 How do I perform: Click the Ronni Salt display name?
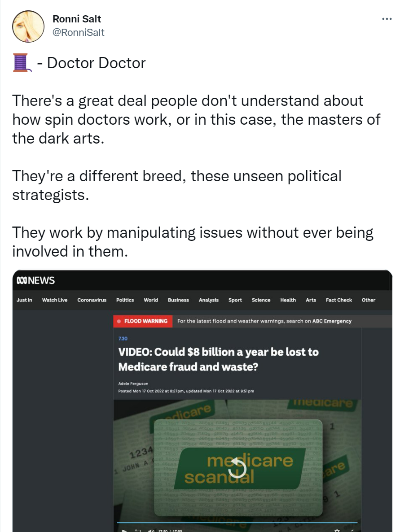click(77, 19)
